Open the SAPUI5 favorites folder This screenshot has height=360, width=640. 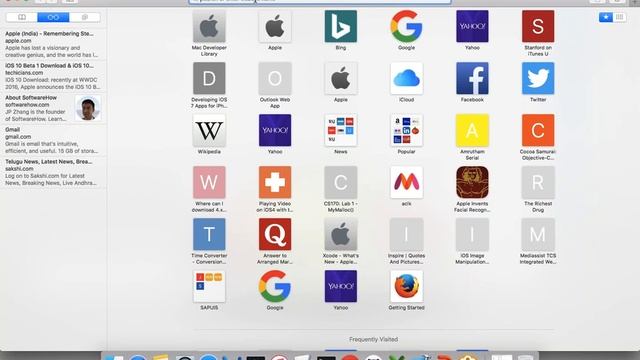(x=209, y=286)
